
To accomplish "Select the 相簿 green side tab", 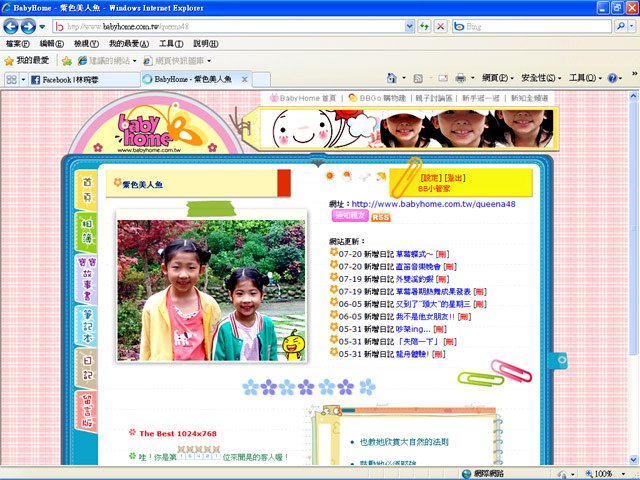I will click(87, 231).
